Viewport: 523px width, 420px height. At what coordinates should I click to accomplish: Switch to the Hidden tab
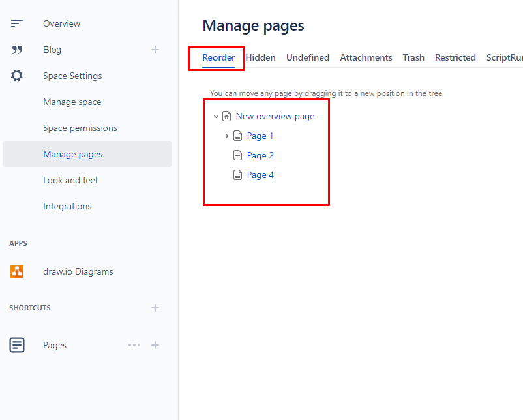(260, 57)
